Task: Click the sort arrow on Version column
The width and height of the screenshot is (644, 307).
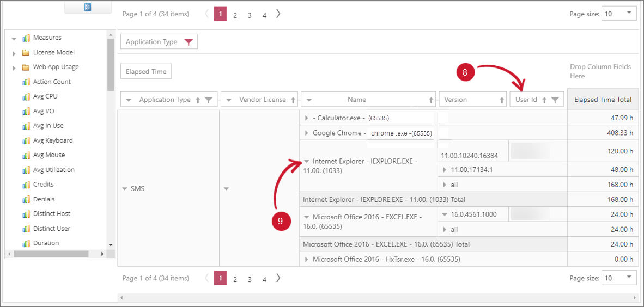Action: coord(502,100)
